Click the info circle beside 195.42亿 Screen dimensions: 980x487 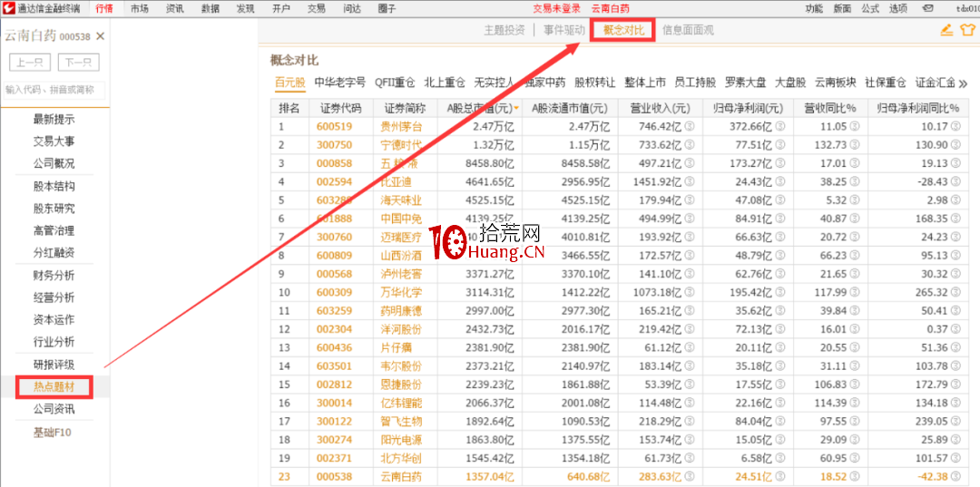tap(780, 292)
